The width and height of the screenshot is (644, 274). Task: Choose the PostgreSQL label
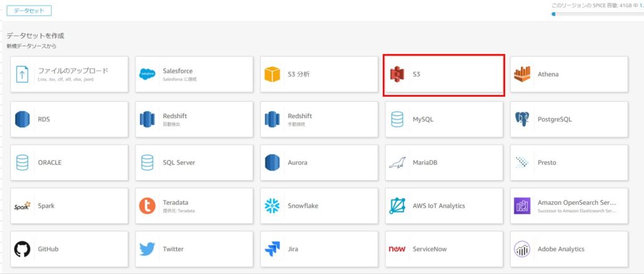(x=555, y=119)
